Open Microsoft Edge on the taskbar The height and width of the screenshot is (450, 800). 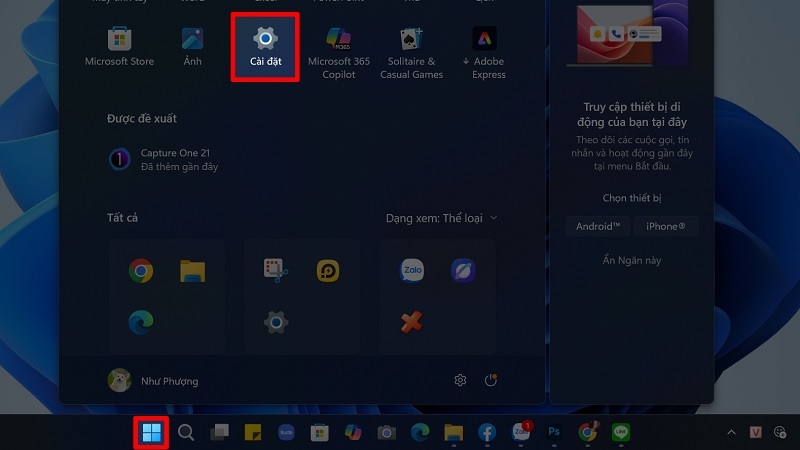[x=420, y=433]
